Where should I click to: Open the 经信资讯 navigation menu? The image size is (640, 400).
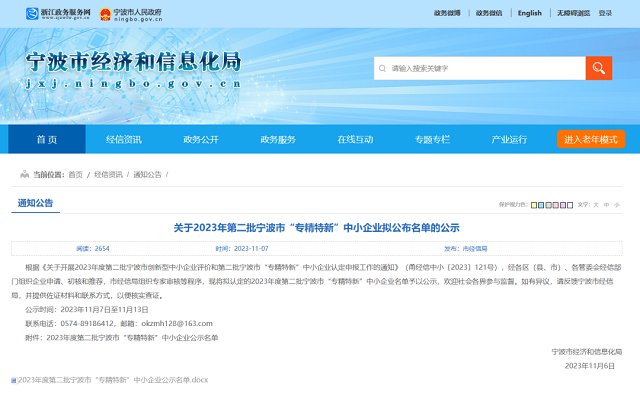coord(124,140)
